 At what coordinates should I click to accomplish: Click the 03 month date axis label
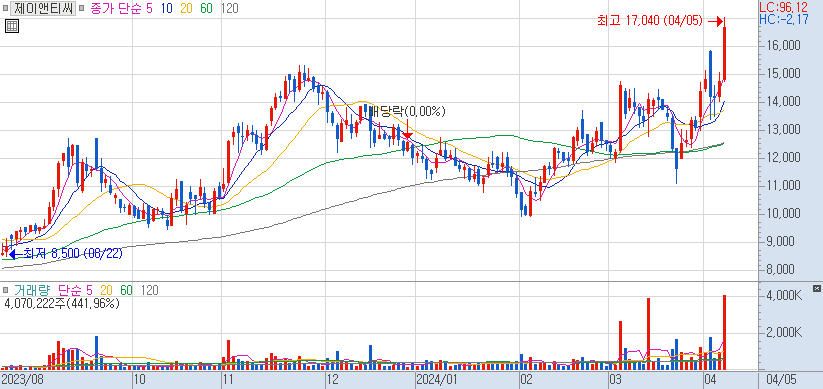(x=616, y=380)
